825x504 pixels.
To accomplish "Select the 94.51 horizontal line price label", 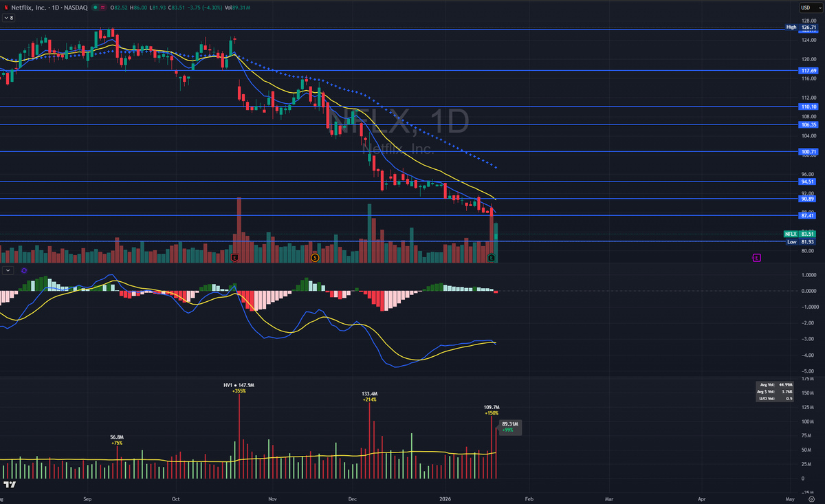I will coord(808,182).
